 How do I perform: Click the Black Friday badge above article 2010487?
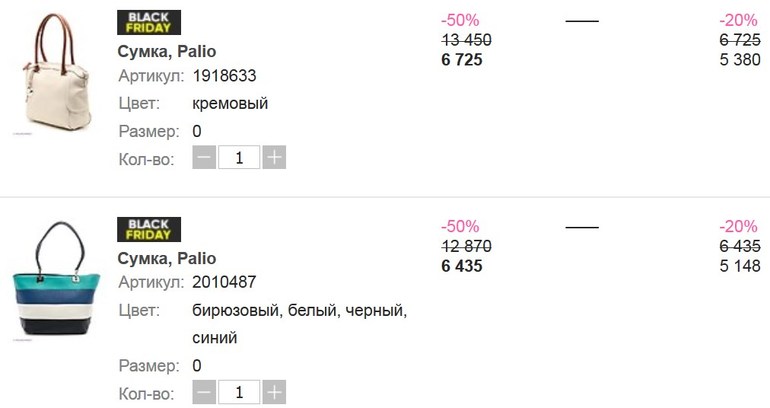click(149, 229)
